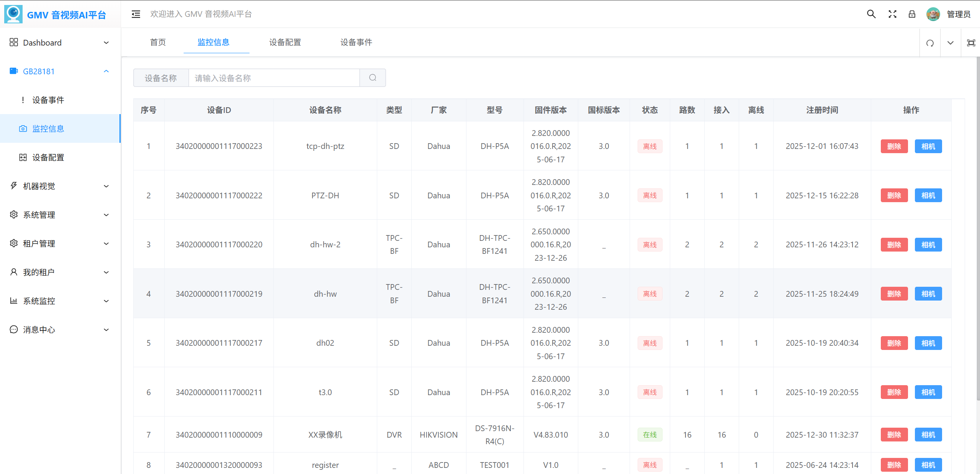This screenshot has height=474, width=980.
Task: Collapse the sidebar with the menu fold icon
Action: 136,14
